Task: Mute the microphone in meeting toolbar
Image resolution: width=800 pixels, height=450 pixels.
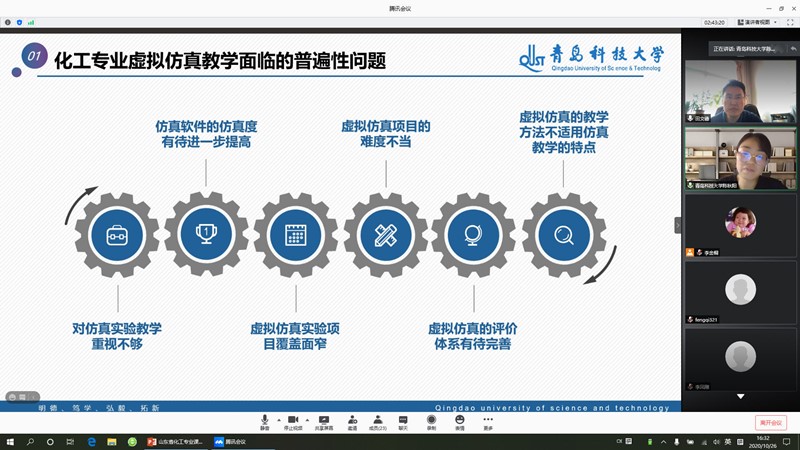Action: tap(265, 420)
